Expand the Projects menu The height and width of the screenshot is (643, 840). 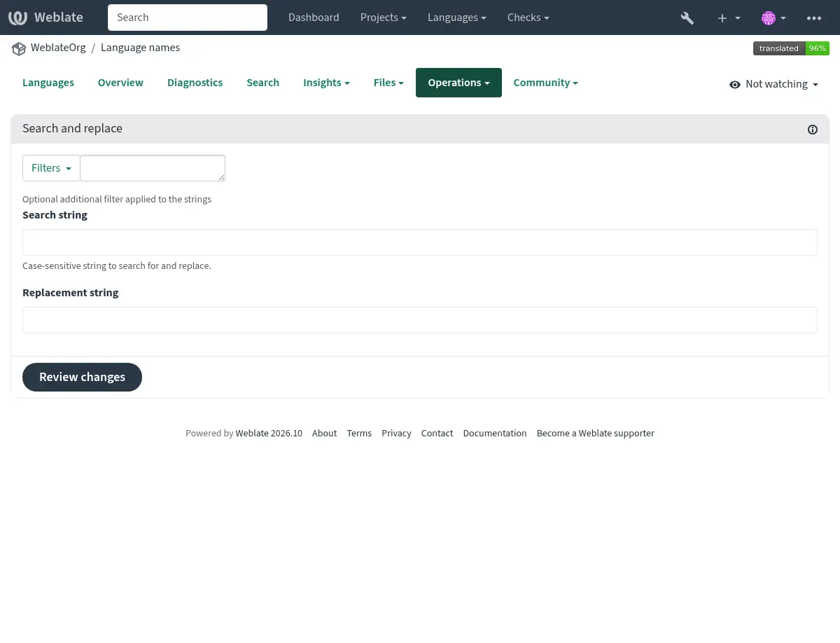[x=383, y=18]
